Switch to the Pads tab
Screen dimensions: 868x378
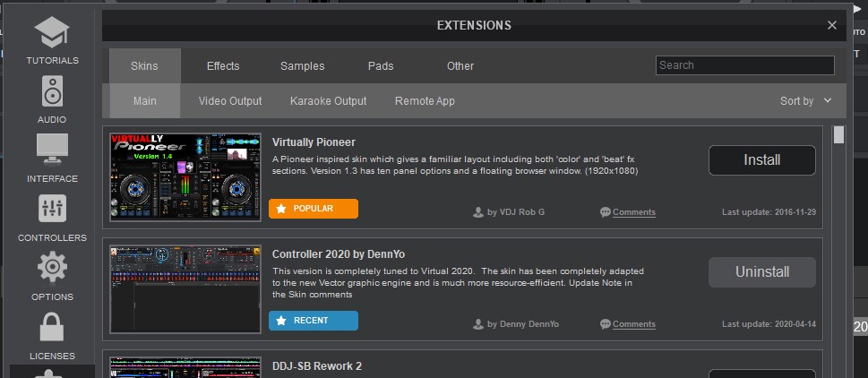tap(381, 66)
